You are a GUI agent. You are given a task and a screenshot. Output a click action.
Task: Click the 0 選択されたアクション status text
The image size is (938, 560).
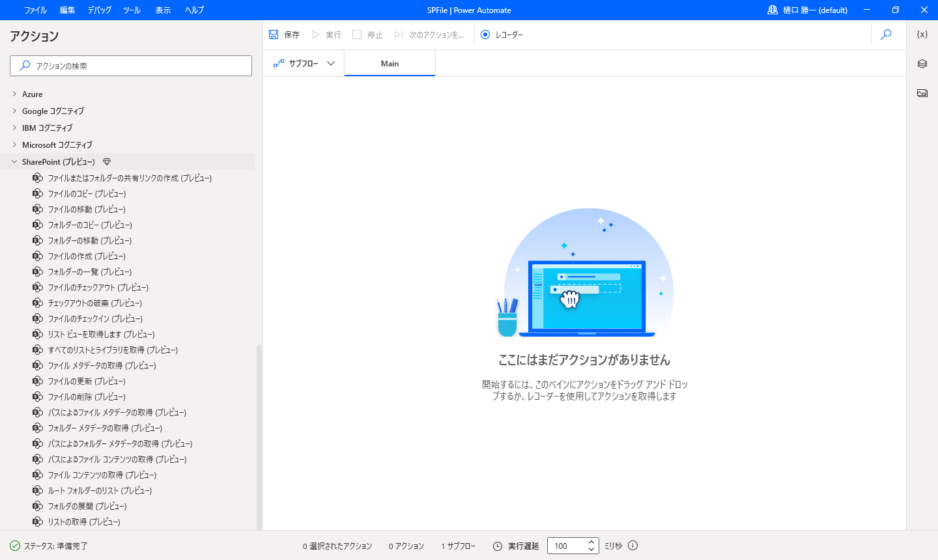[x=337, y=546]
